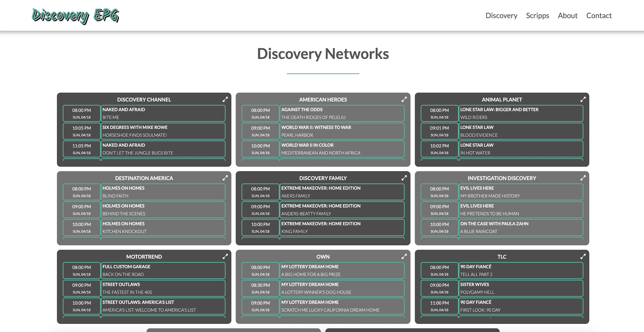The width and height of the screenshot is (644, 332).
Task: Select Holmes on Homes 'Kitchen Knockout' listing
Action: pos(163,227)
